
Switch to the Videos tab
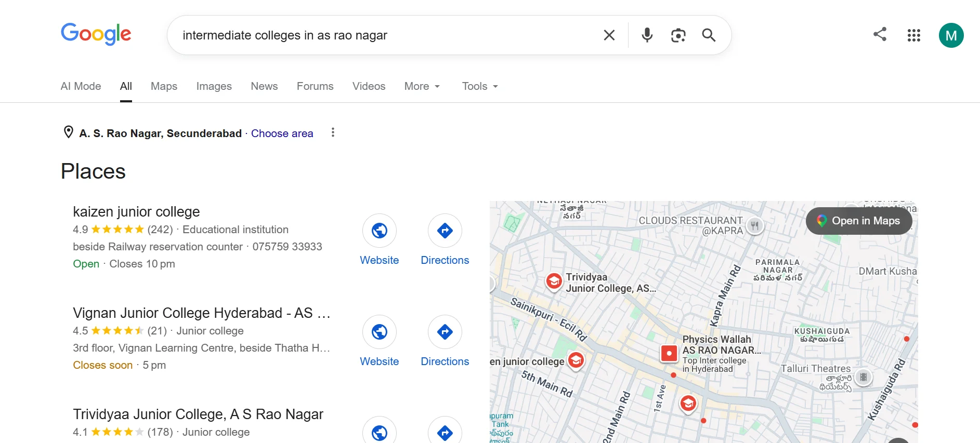369,86
